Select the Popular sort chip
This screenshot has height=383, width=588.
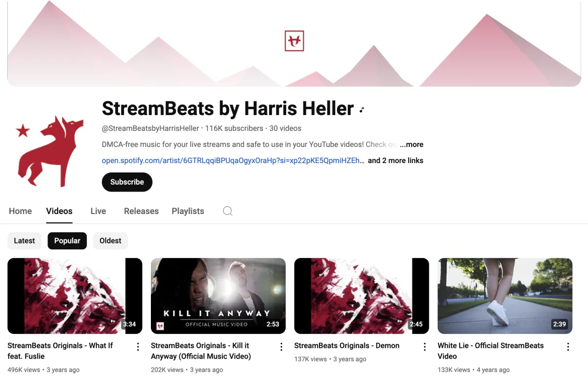[x=67, y=240]
